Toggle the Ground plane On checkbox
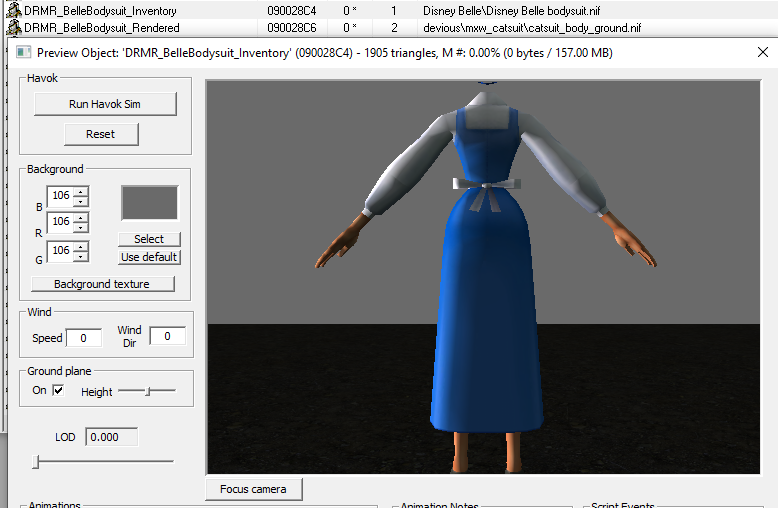This screenshot has height=508, width=778. coord(59,390)
